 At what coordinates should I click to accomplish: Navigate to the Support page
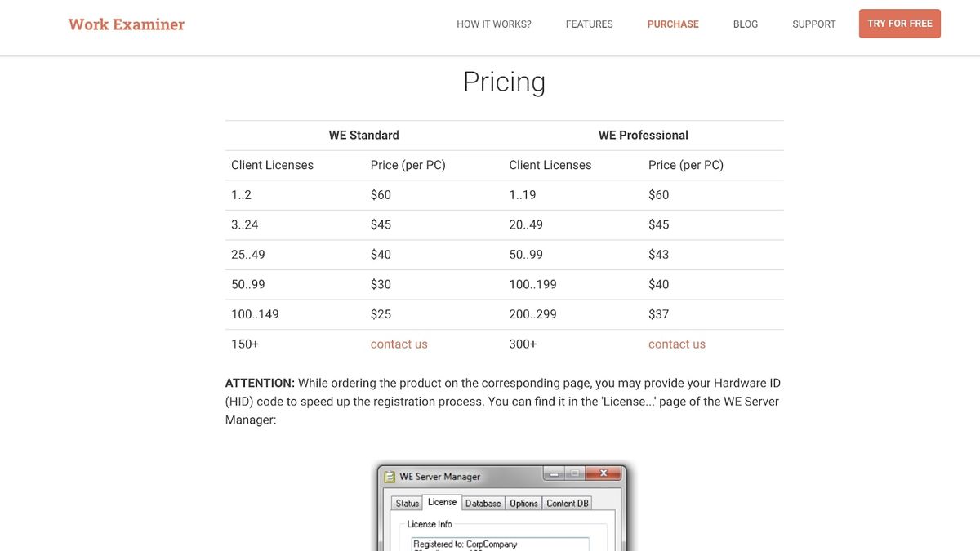pyautogui.click(x=814, y=24)
